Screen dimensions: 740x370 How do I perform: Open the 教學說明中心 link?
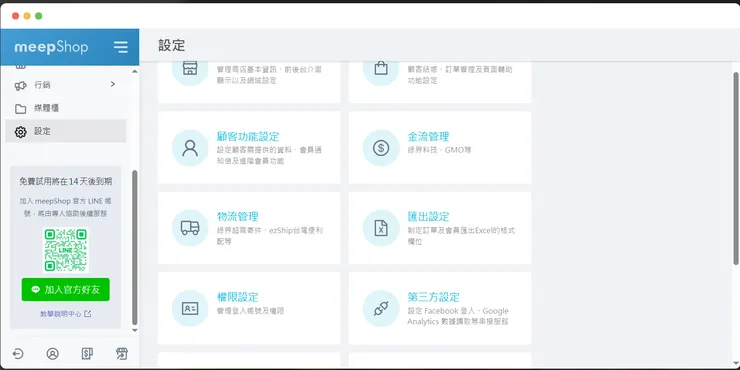[x=61, y=314]
